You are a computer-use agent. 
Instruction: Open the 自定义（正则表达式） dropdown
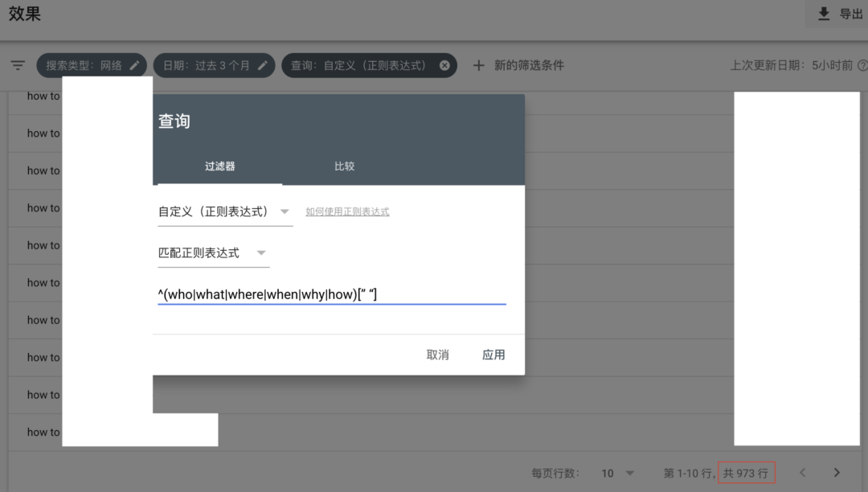[x=224, y=212]
